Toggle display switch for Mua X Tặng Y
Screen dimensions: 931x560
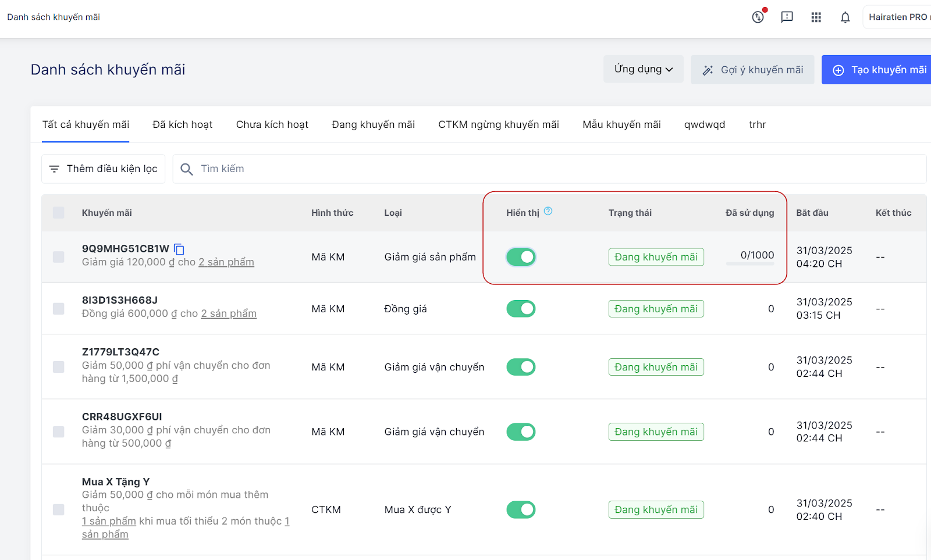(521, 510)
